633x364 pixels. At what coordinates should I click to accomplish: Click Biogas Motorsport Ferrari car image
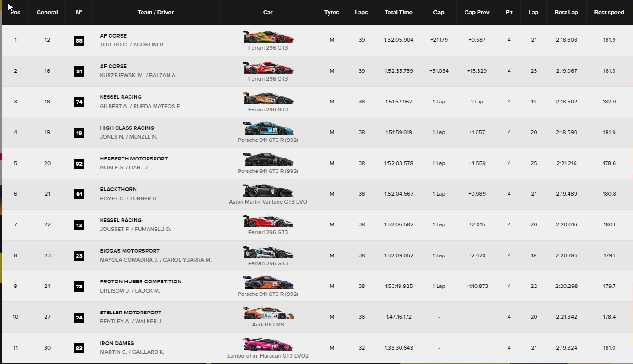[x=268, y=252]
